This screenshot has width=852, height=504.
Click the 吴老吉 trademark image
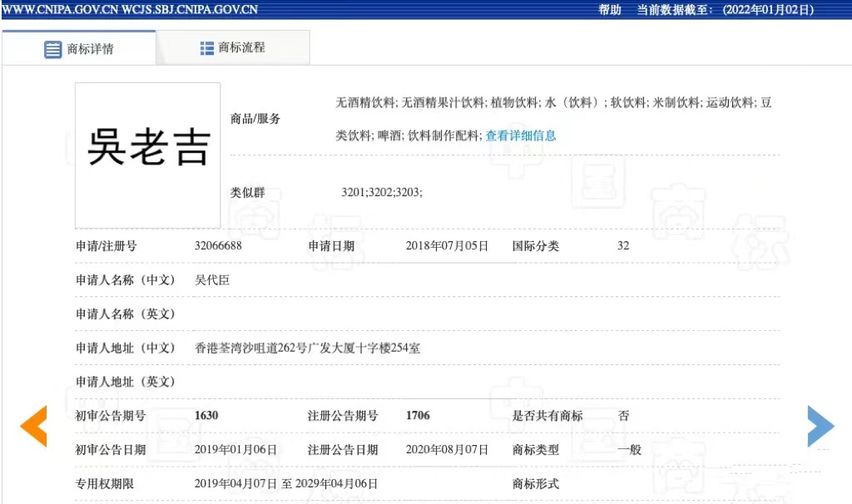[148, 156]
